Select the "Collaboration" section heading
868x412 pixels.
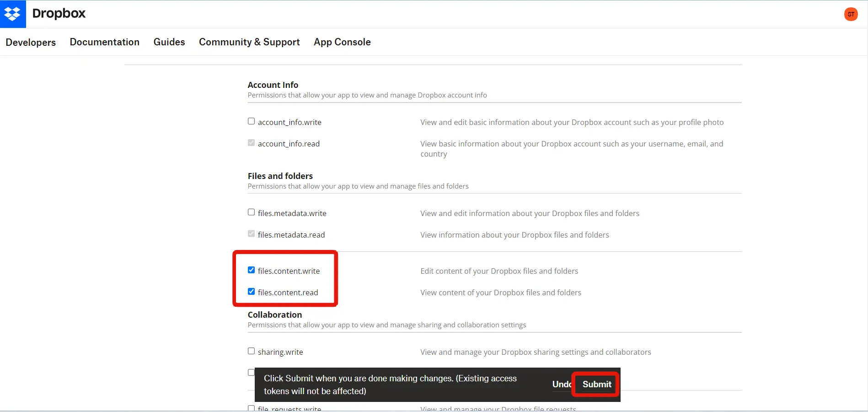pos(275,315)
